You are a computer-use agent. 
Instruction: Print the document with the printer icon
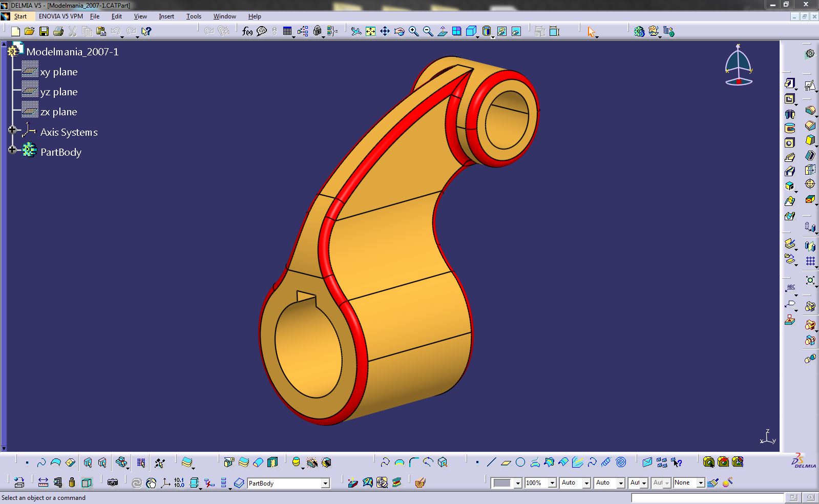tap(58, 32)
